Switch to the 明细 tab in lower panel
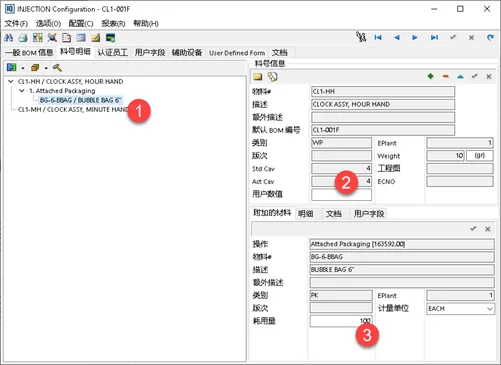Viewport: 501px width, 365px height. click(306, 214)
